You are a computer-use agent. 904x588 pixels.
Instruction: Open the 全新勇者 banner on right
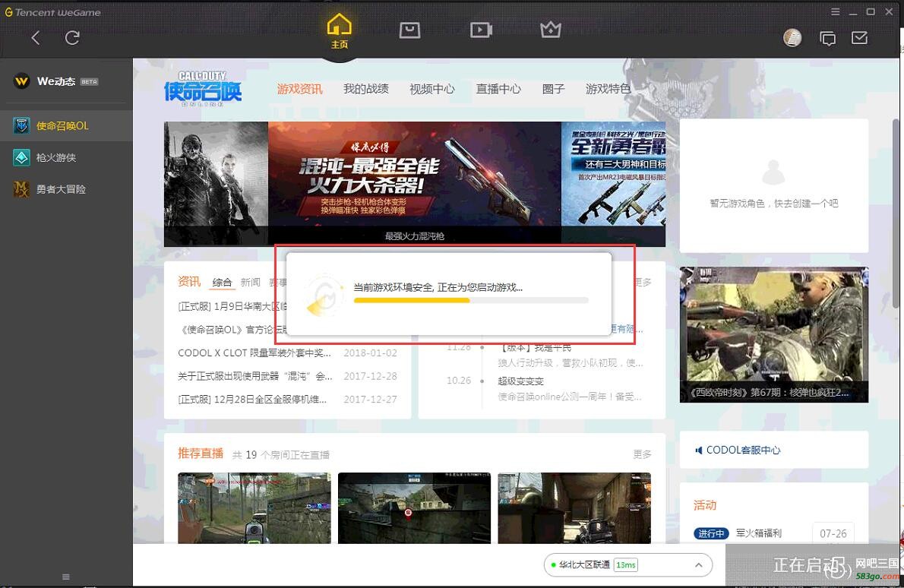point(614,184)
